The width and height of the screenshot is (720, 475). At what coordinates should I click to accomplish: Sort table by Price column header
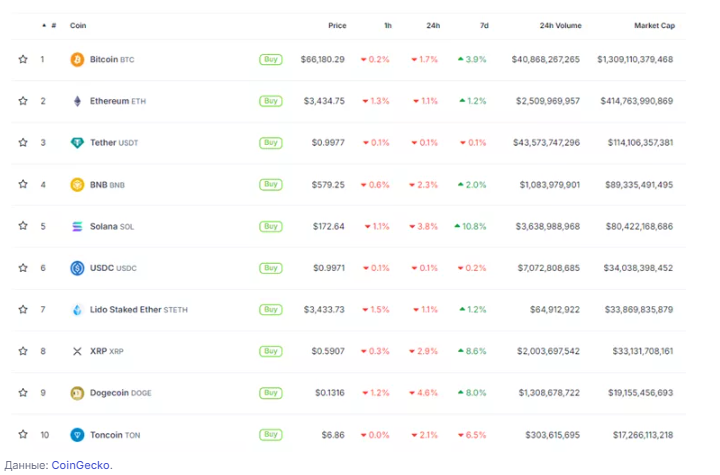pyautogui.click(x=337, y=26)
